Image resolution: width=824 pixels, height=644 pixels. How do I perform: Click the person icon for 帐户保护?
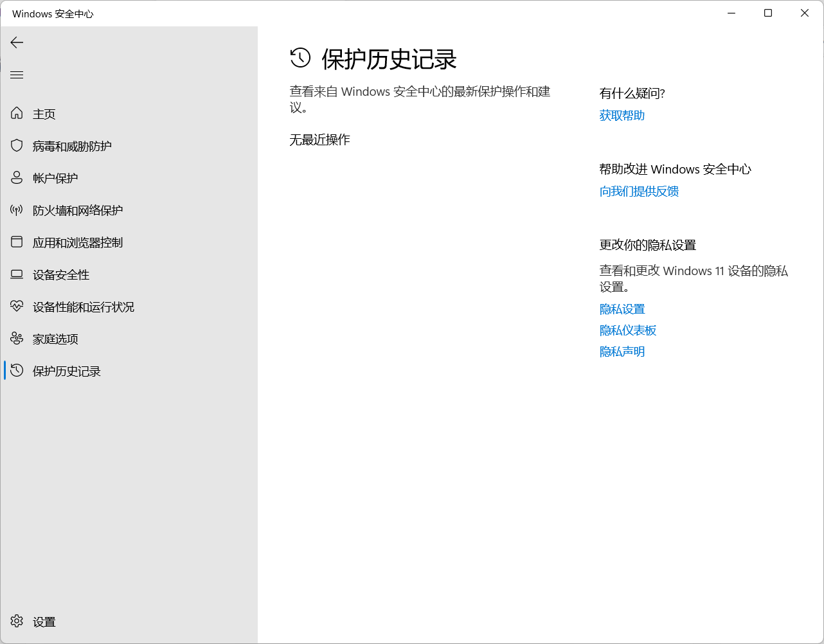(x=17, y=178)
